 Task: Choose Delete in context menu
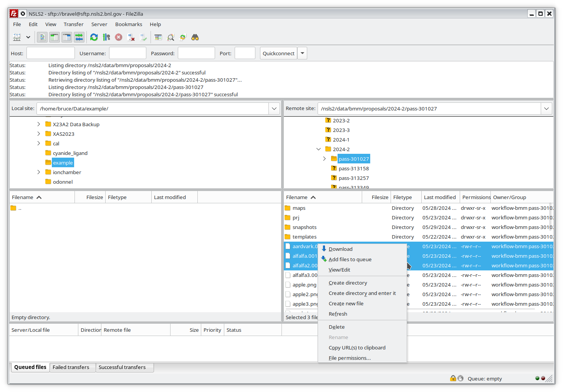tap(362, 327)
